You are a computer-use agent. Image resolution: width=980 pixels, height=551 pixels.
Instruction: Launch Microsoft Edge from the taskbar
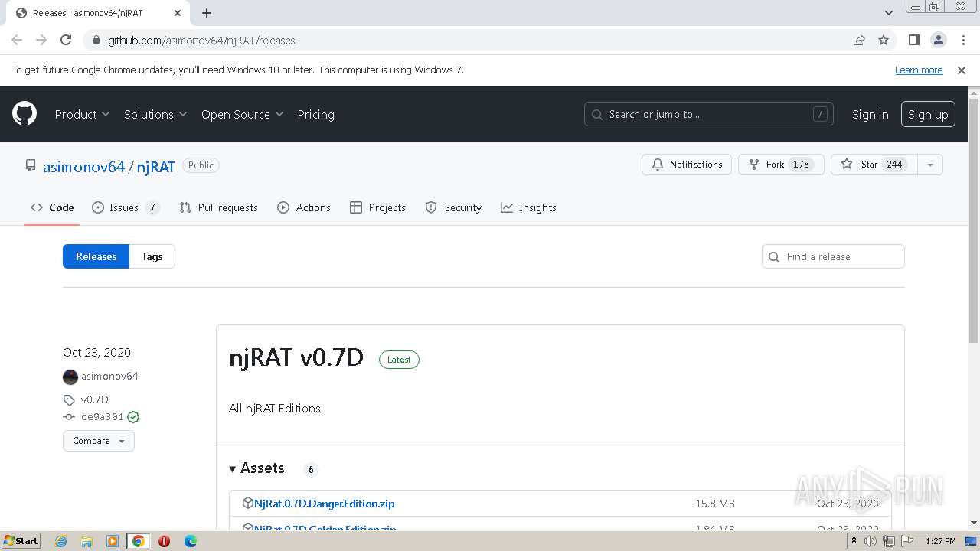coord(190,541)
